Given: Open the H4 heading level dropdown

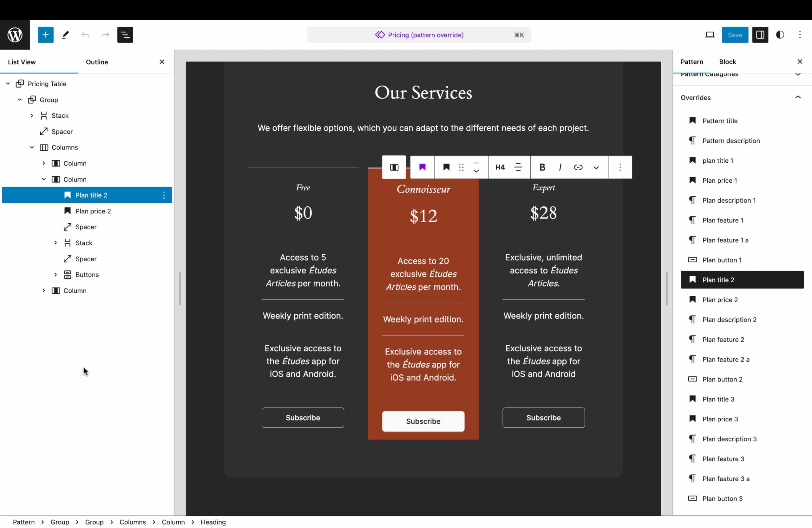Looking at the screenshot, I should click(x=500, y=167).
